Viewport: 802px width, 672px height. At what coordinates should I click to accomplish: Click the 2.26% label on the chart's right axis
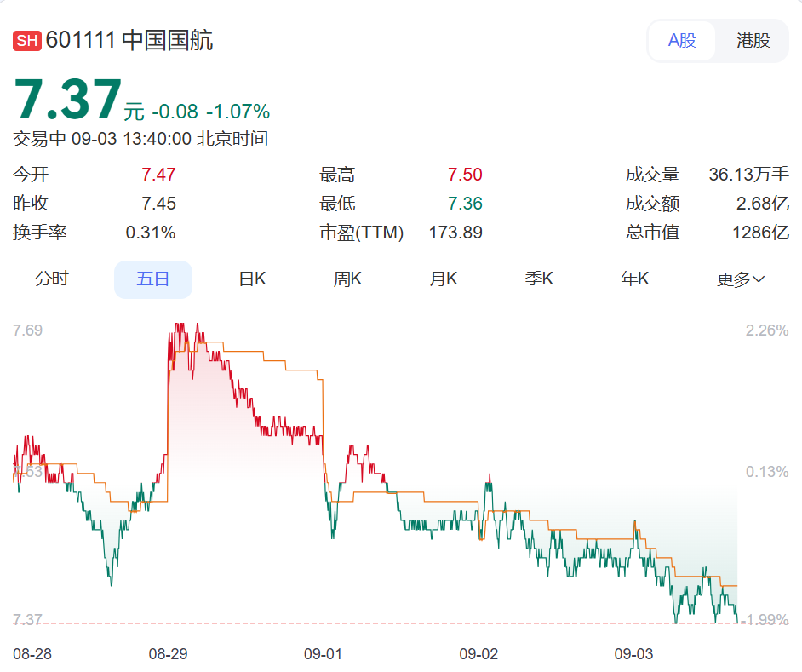(x=766, y=330)
